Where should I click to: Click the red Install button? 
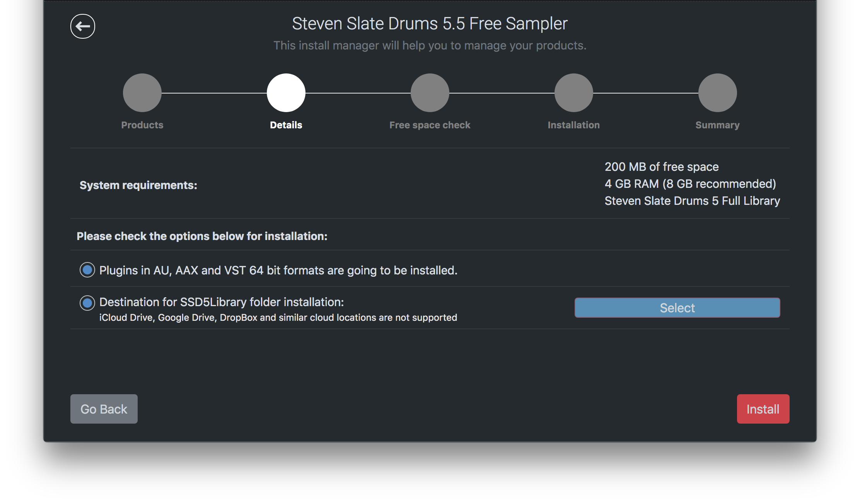tap(763, 409)
